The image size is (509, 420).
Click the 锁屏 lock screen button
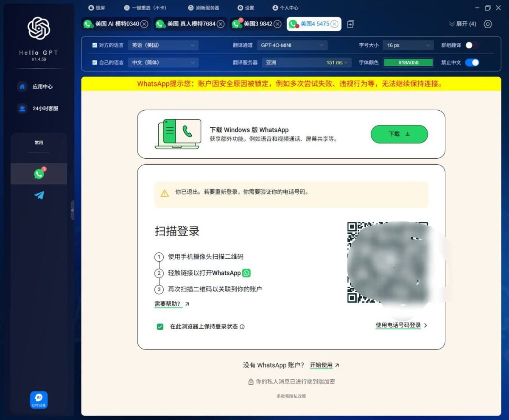pos(96,8)
